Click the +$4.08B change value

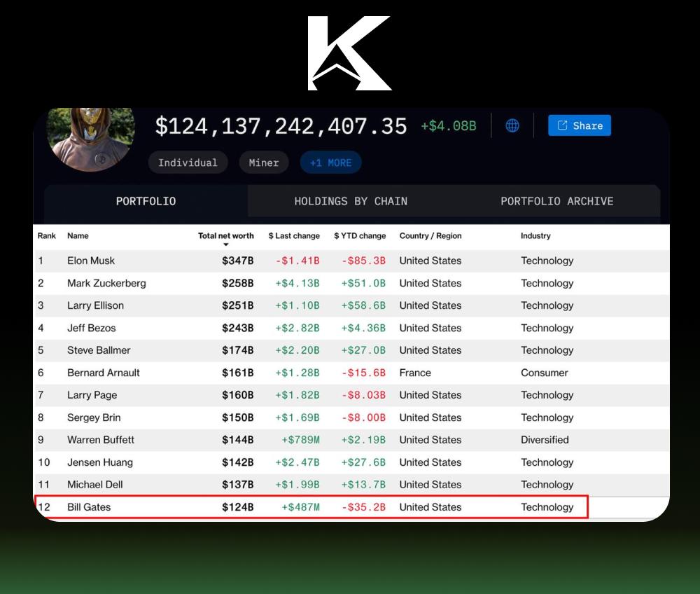point(449,126)
